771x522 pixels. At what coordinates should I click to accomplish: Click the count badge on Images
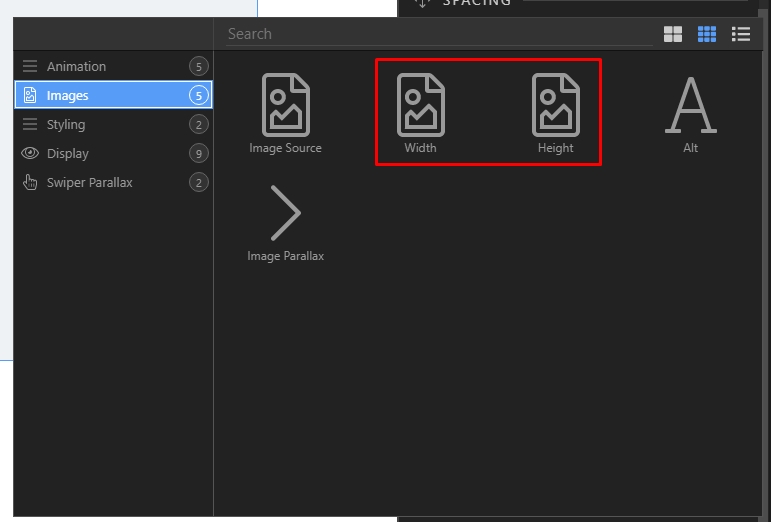199,95
